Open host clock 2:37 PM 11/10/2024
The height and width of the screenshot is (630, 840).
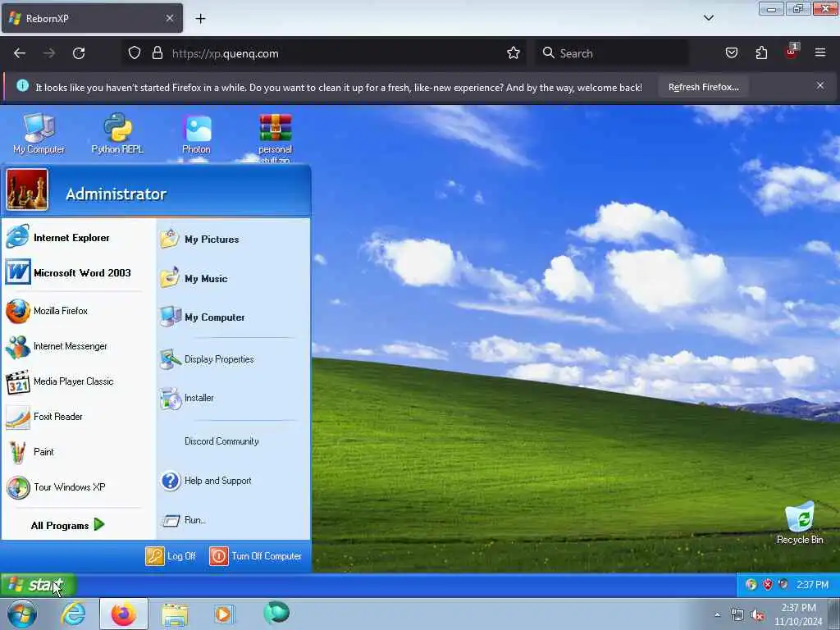[798, 614]
